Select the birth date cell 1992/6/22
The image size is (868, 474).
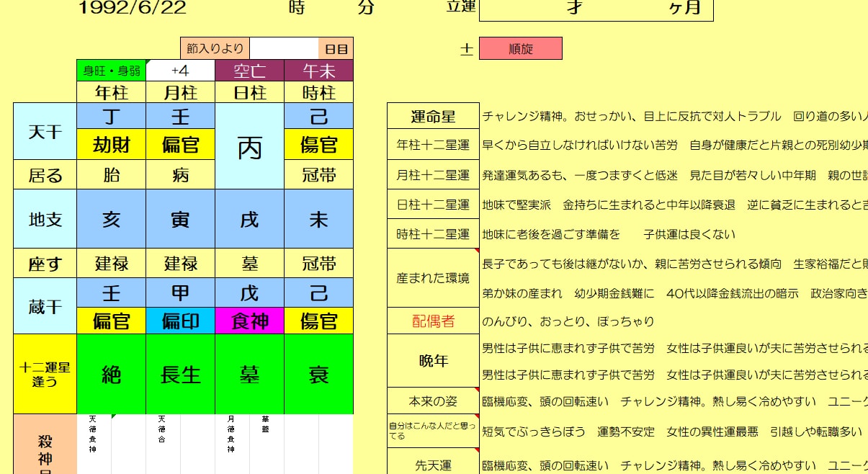(132, 8)
